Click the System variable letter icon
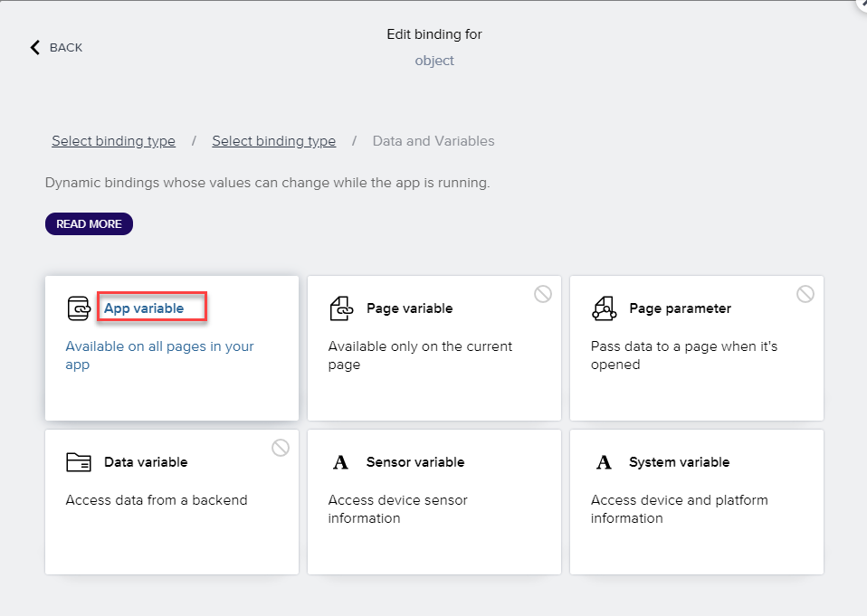The image size is (867, 616). point(604,462)
